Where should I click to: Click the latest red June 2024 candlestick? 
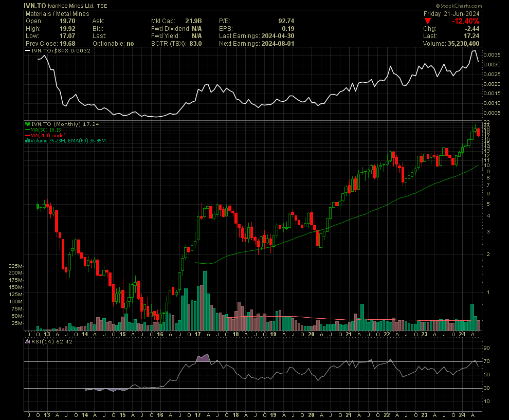pyautogui.click(x=478, y=133)
